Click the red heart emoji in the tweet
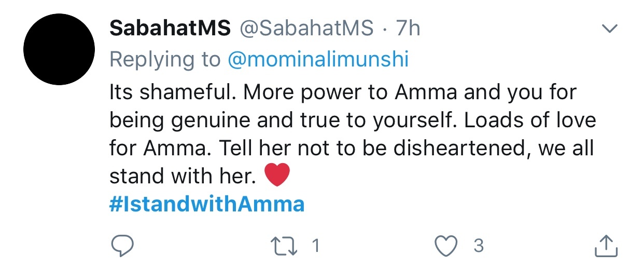Viewport: 644px width, 267px height. pyautogui.click(x=276, y=176)
